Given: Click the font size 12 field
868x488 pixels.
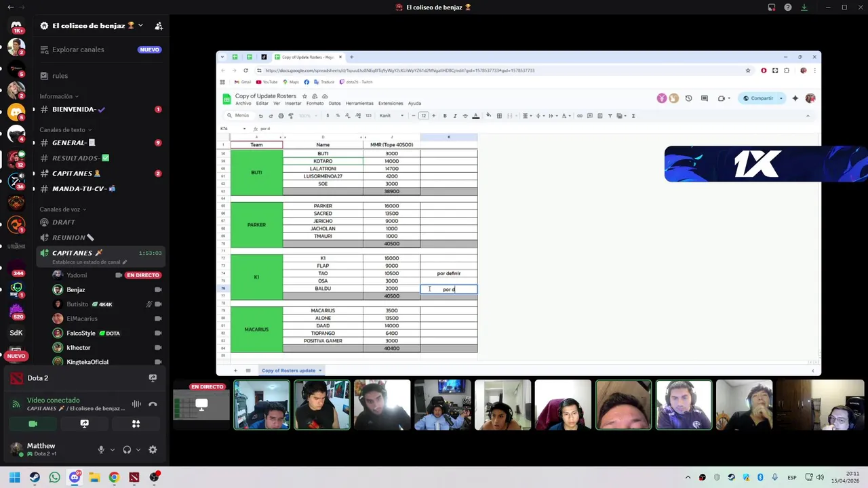Looking at the screenshot, I should coord(423,115).
